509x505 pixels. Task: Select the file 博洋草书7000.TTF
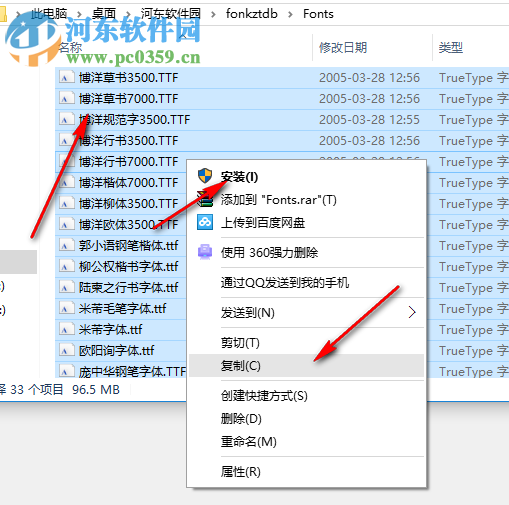pyautogui.click(x=128, y=99)
